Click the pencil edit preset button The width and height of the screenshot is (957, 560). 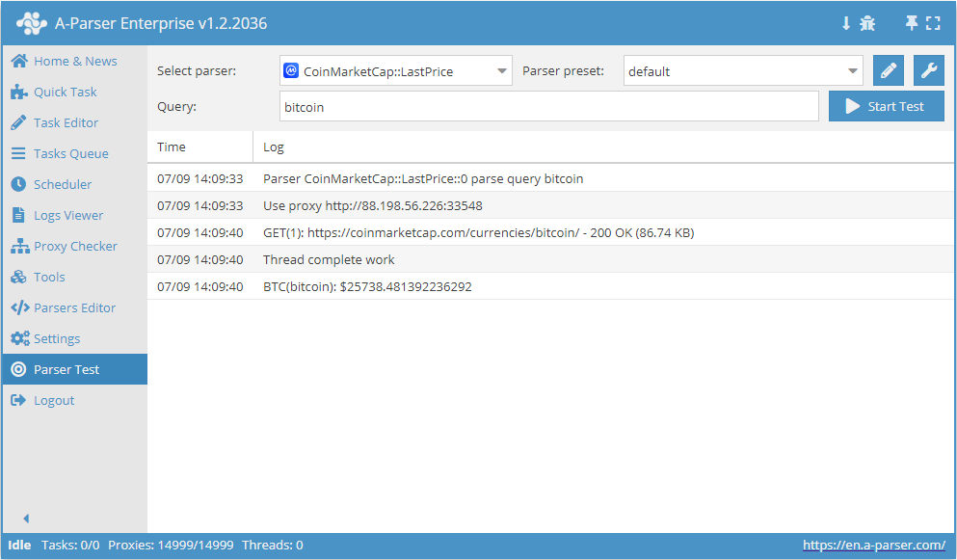tap(889, 70)
